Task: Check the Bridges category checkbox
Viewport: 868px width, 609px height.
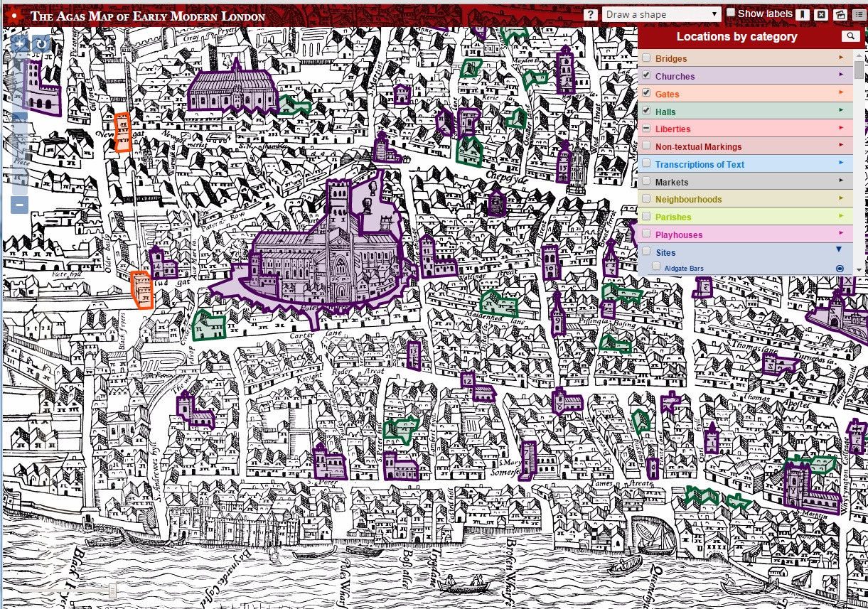Action: [x=646, y=58]
